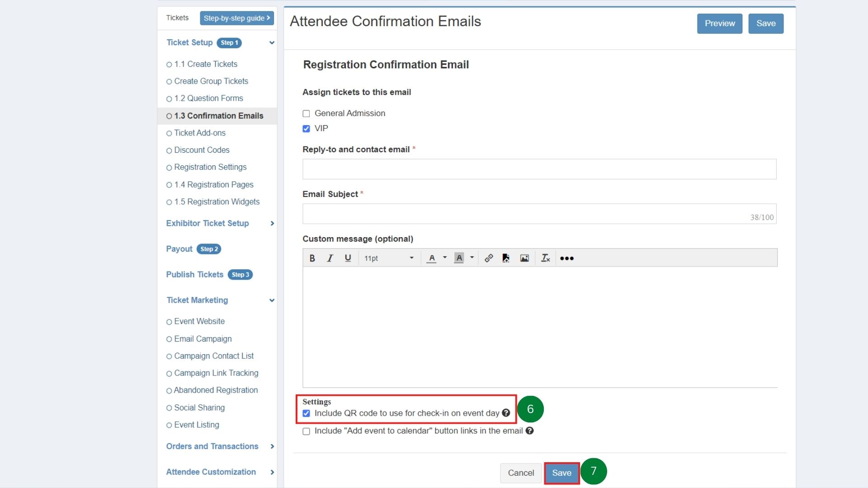Insert a hyperlink into the custom message
The width and height of the screenshot is (868, 488).
488,258
